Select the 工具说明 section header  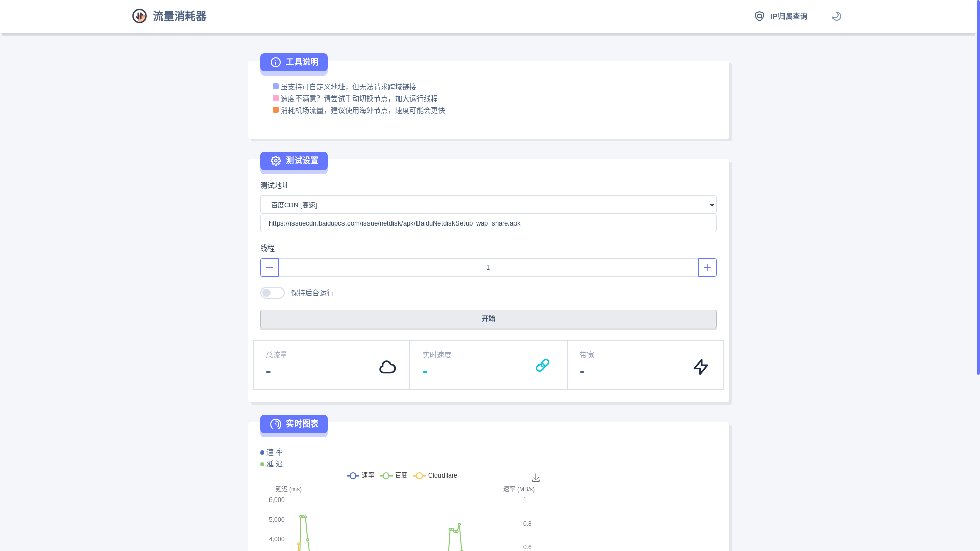pos(294,62)
